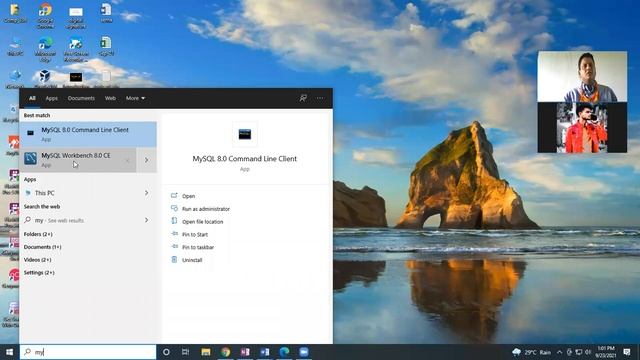Viewport: 640px width, 360px height.
Task: Open the notification center icon
Action: (x=627, y=352)
